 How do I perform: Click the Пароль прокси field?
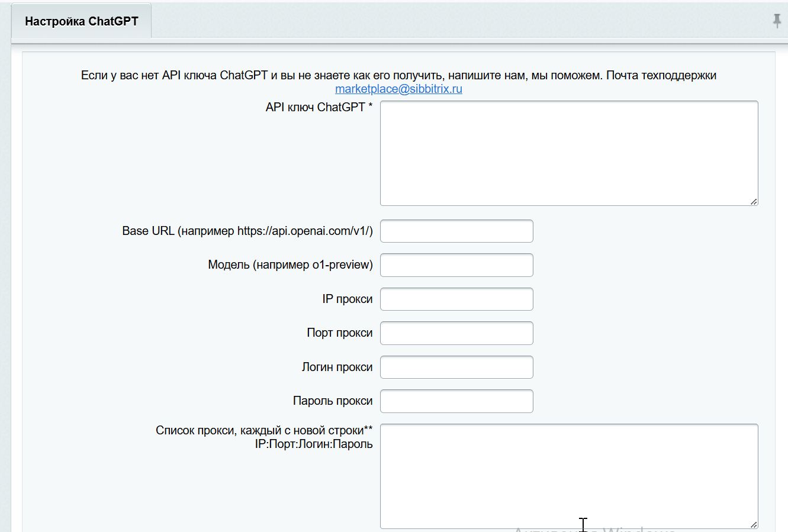[x=456, y=401]
